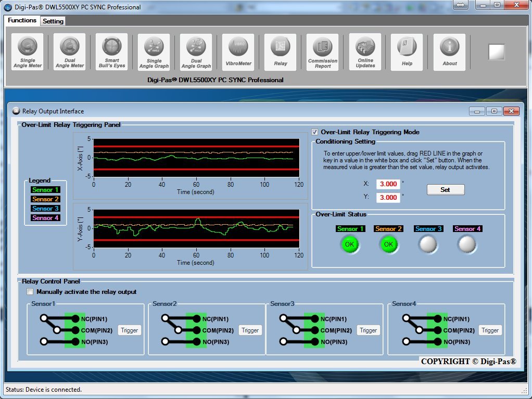Open Smart Bull's Eyes view

(112, 52)
